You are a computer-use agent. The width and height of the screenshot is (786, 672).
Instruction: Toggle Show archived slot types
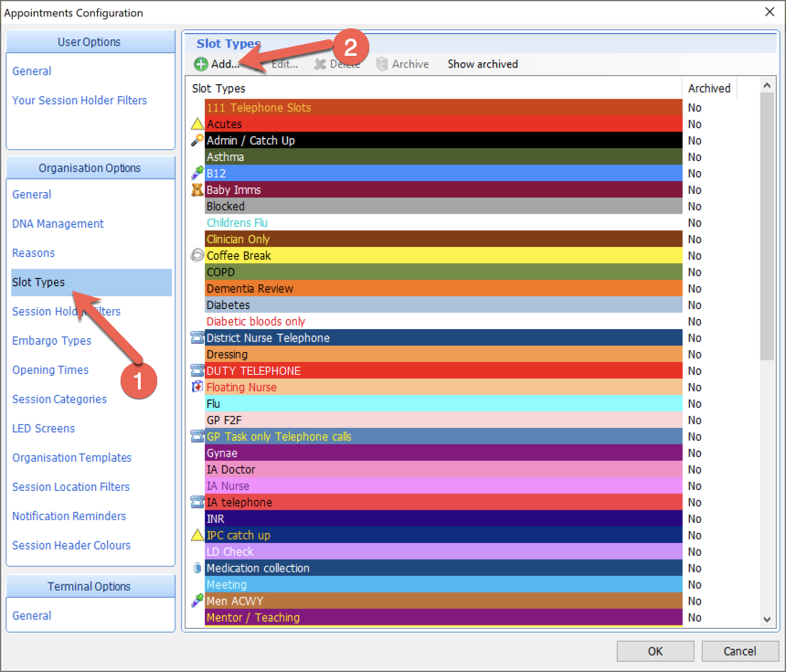pyautogui.click(x=483, y=64)
